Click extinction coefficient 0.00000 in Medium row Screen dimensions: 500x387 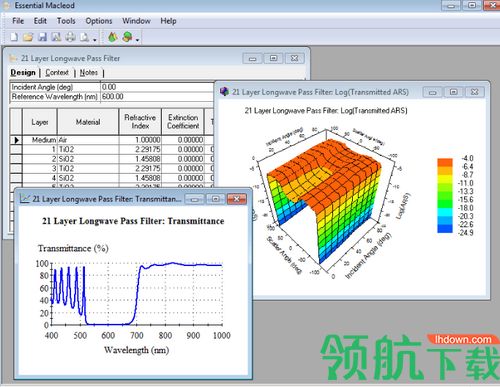[x=183, y=140]
